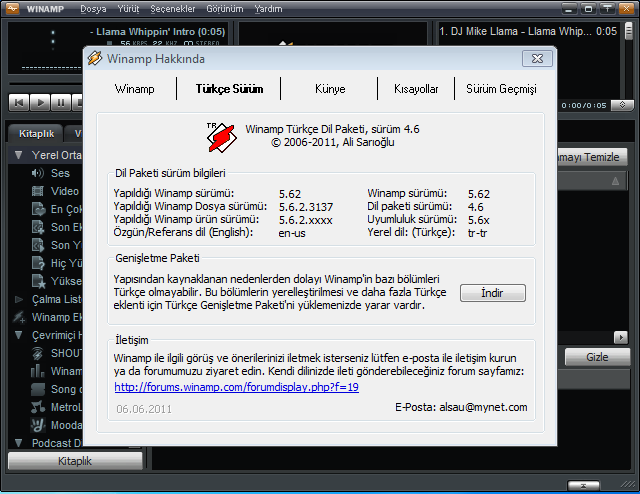
Task: Click the SHOUTcast item icon
Action: coord(38,353)
